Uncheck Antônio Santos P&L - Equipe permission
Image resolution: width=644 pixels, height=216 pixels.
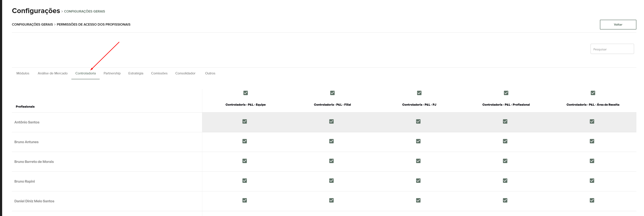click(x=245, y=121)
